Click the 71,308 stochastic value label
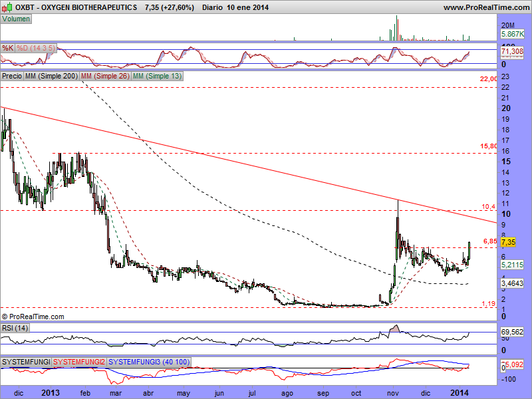The width and height of the screenshot is (532, 399). point(512,51)
